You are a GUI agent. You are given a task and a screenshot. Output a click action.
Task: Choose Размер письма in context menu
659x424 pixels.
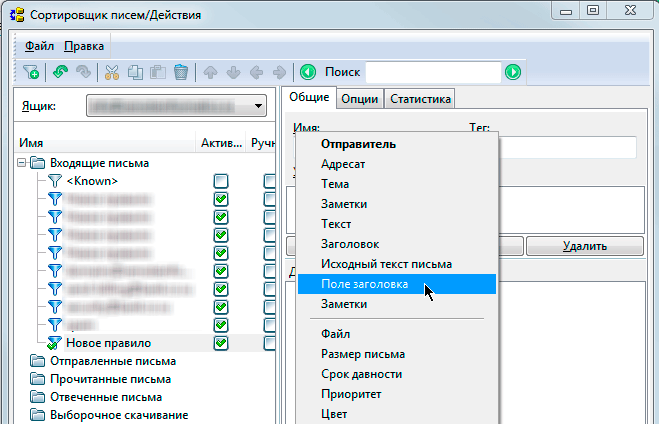point(362,354)
